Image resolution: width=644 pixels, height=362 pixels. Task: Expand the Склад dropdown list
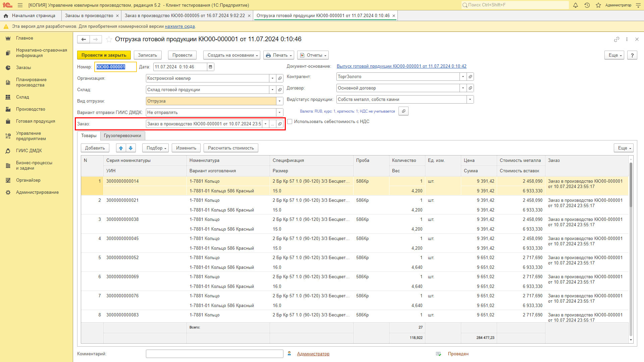coord(272,90)
